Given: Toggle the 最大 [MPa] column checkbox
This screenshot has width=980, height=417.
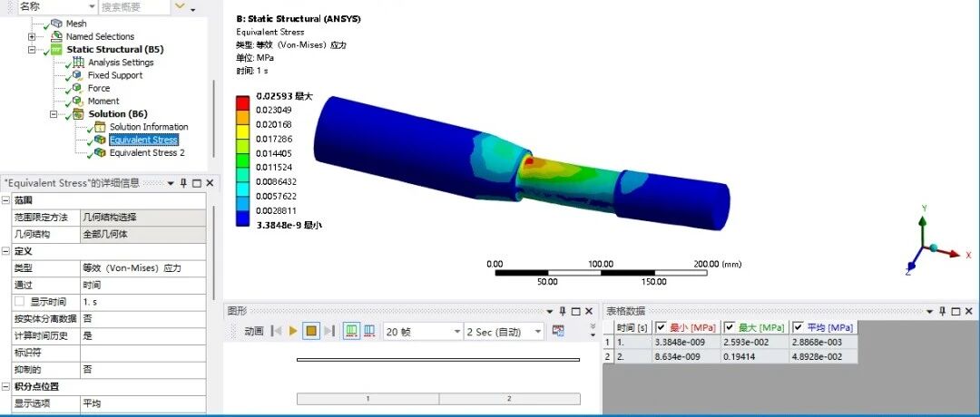Looking at the screenshot, I should click(730, 328).
